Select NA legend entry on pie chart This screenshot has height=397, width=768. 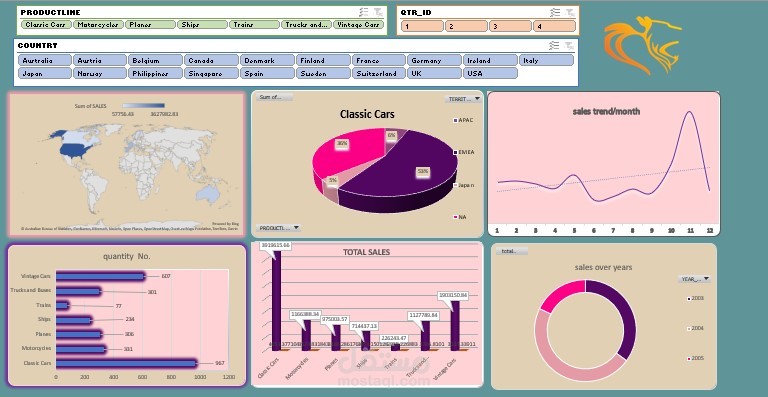(460, 217)
